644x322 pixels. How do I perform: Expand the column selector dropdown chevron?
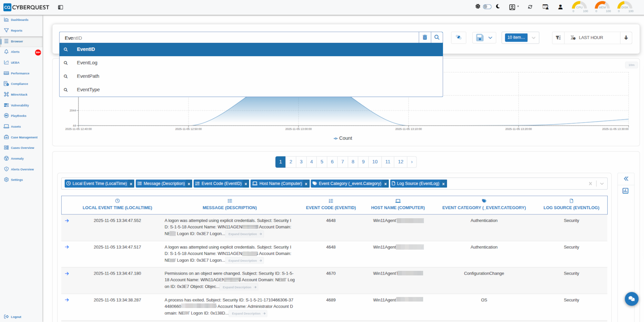602,184
